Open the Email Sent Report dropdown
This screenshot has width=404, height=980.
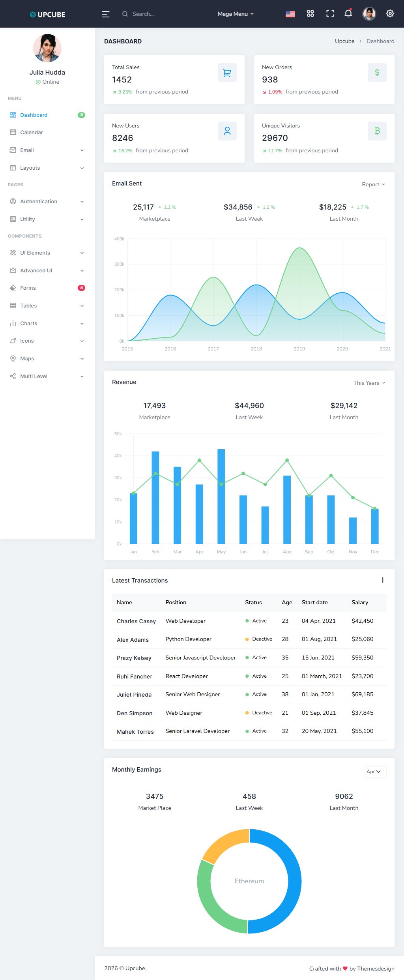pyautogui.click(x=374, y=184)
